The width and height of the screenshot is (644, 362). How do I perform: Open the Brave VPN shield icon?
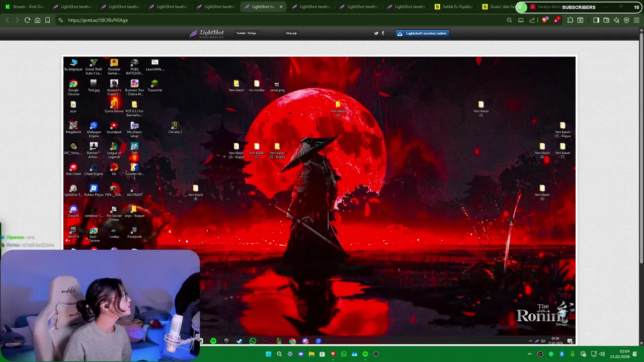tap(626, 20)
